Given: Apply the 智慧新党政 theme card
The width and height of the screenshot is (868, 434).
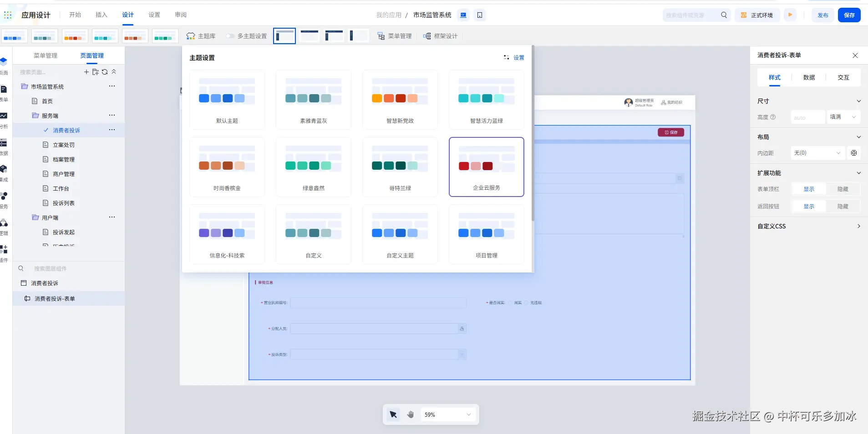Looking at the screenshot, I should coord(400,100).
